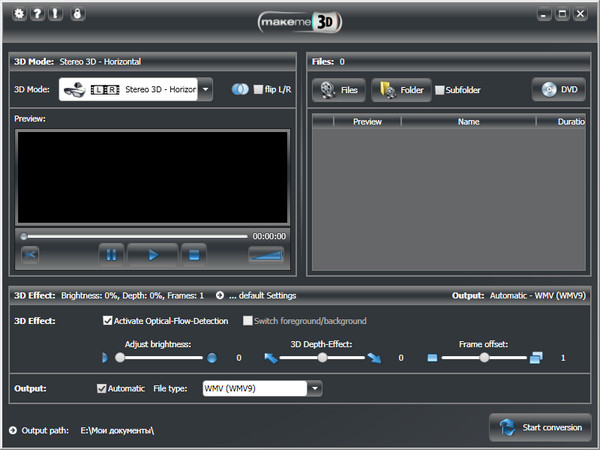Click the Preview column header
This screenshot has width=600, height=450.
(367, 122)
